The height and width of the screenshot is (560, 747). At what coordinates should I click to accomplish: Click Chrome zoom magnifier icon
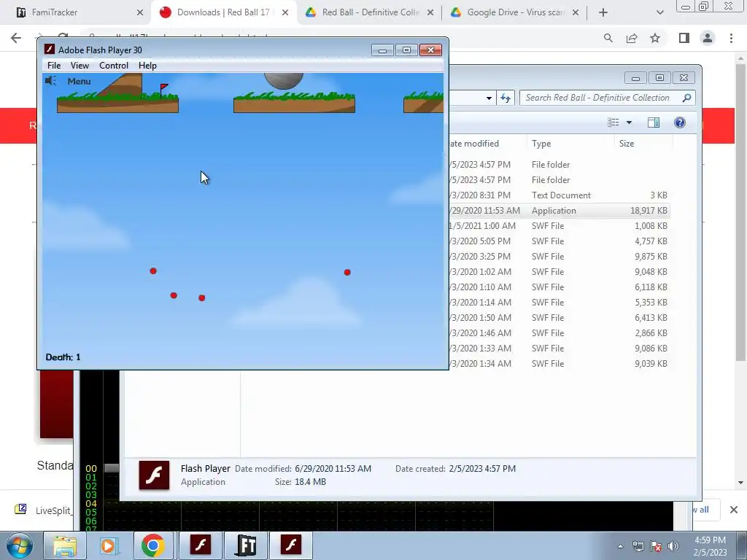608,38
